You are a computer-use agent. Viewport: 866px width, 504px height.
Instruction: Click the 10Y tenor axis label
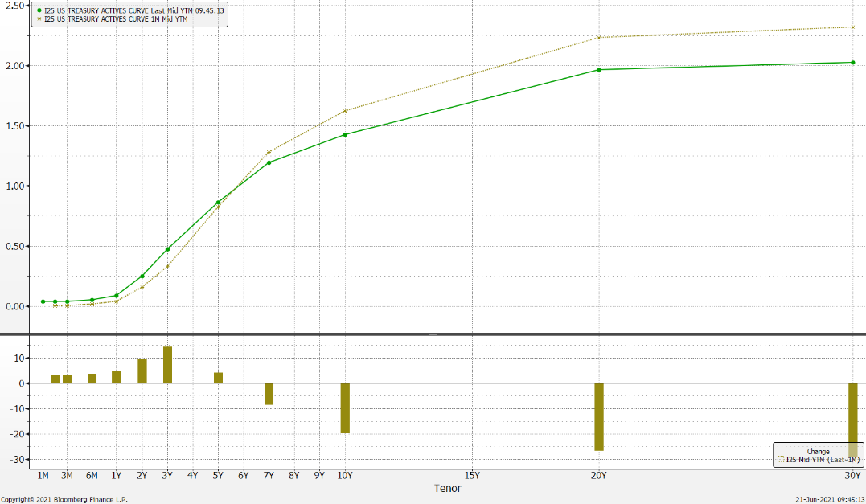point(345,475)
